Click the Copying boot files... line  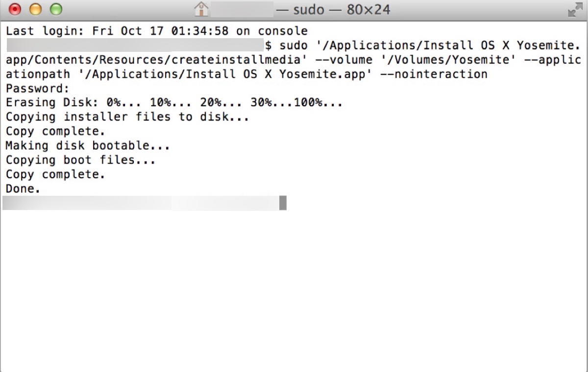pyautogui.click(x=80, y=160)
